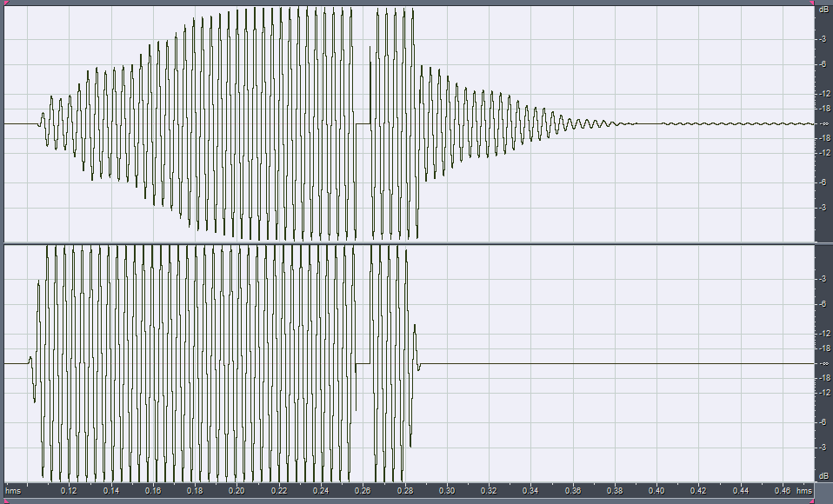Click the pink range marker at bottom-left corner

pos(4,501)
